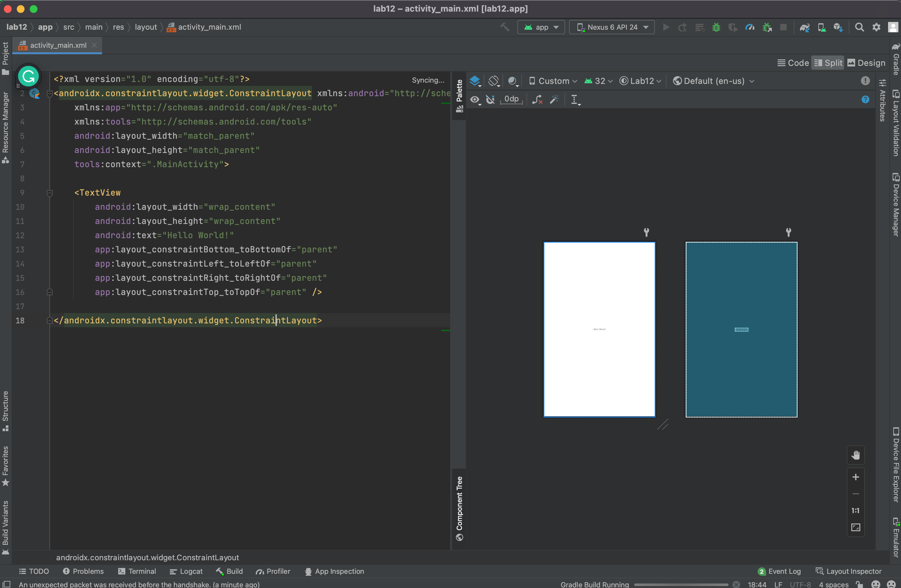
Task: Sync Project with Gradle Files elephant icon
Action: [804, 27]
